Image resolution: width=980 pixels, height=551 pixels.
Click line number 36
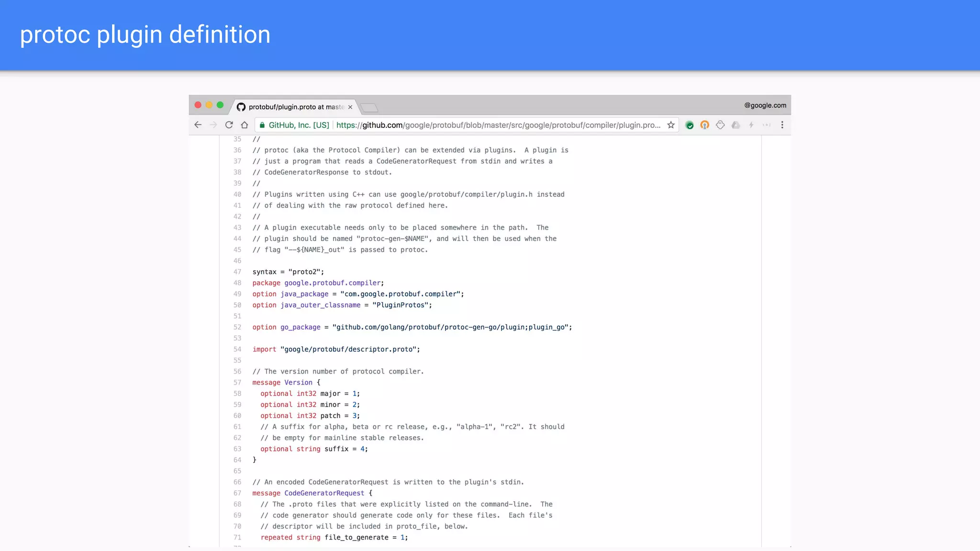(237, 150)
